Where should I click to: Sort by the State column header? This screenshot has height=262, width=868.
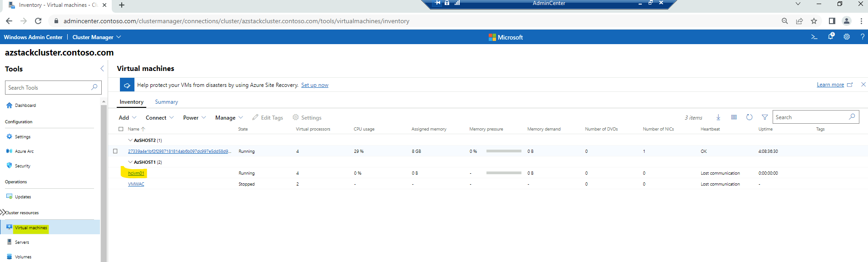click(243, 129)
